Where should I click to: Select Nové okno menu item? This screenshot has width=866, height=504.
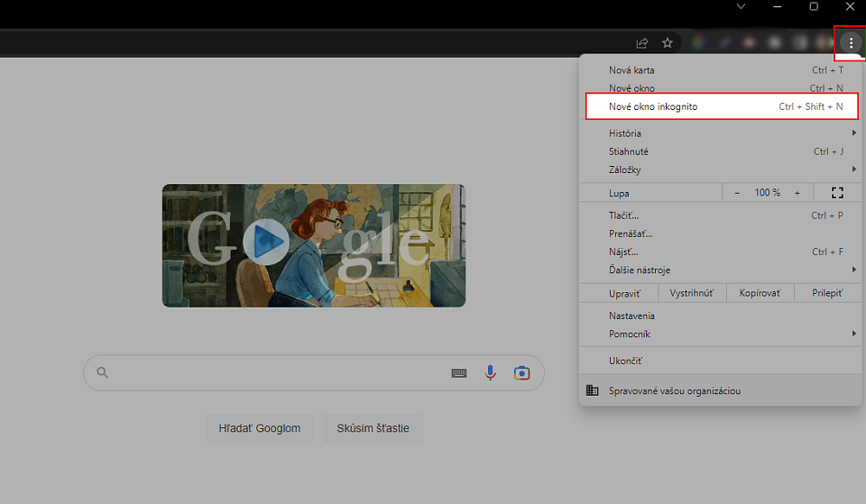720,87
